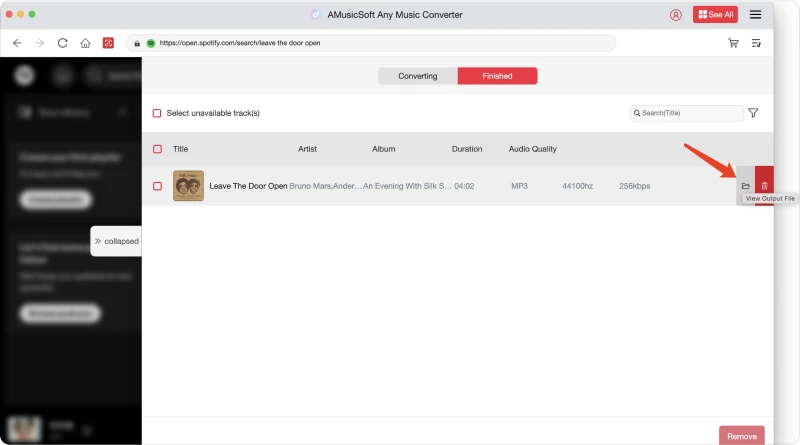Click the Bruno Mars artist text
The image size is (800, 445).
coord(326,186)
